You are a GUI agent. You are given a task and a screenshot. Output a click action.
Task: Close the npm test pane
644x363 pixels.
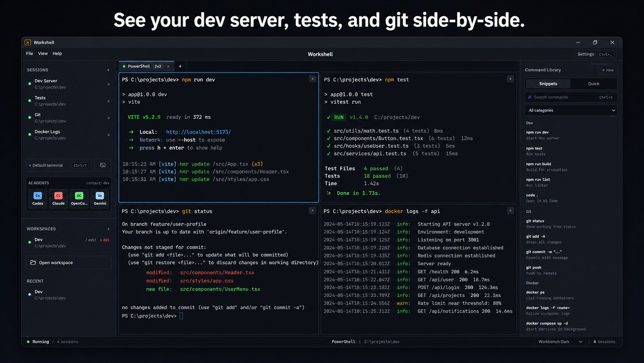click(x=510, y=79)
